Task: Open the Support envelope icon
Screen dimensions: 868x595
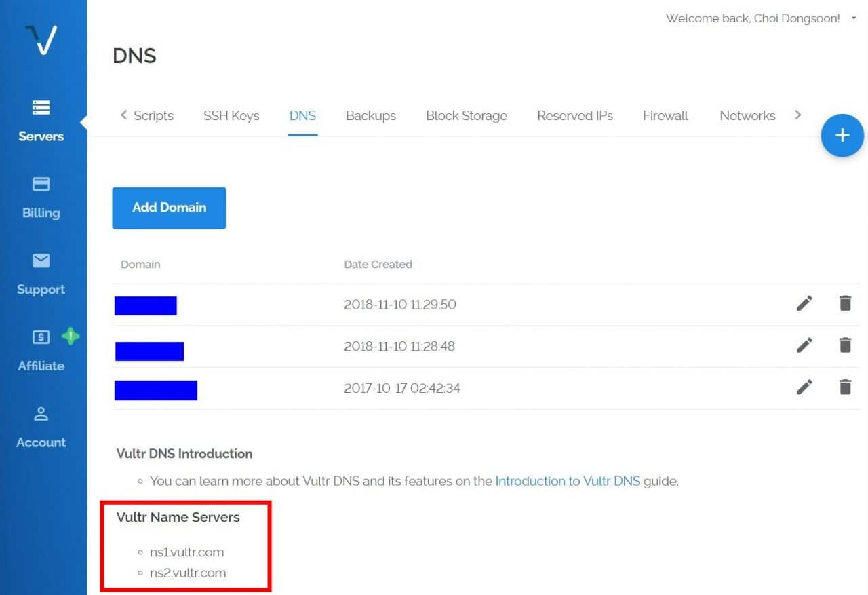Action: point(41,261)
